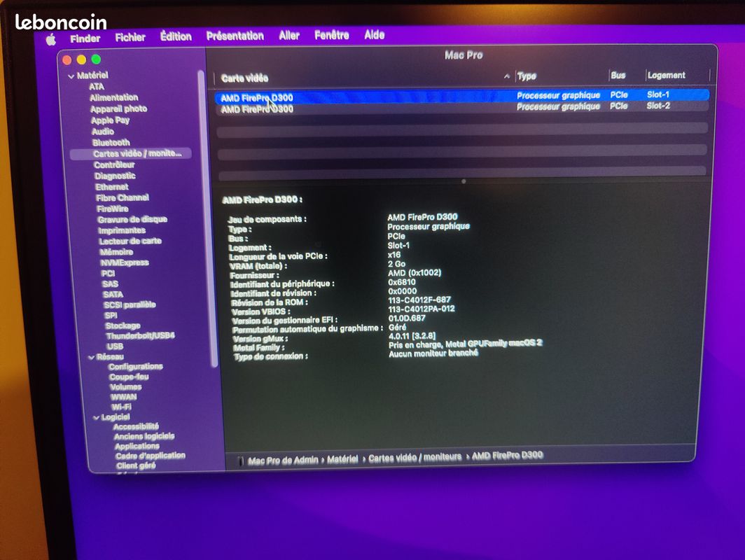Select Alimentation in the sidebar
This screenshot has height=560, width=745.
114,97
